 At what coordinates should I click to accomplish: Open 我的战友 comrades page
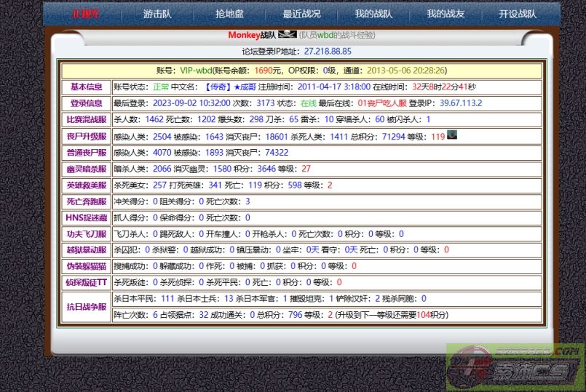pyautogui.click(x=446, y=14)
